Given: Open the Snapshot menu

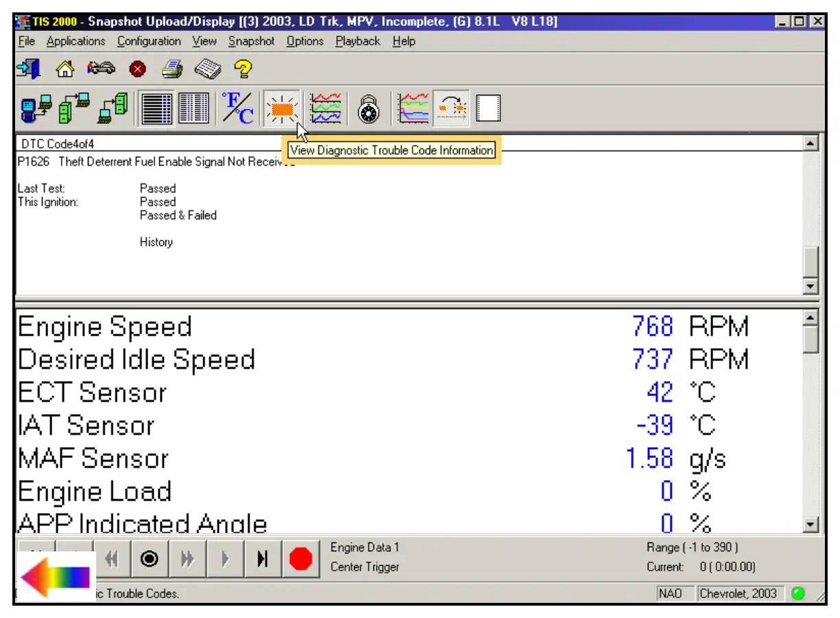Looking at the screenshot, I should click(x=251, y=41).
